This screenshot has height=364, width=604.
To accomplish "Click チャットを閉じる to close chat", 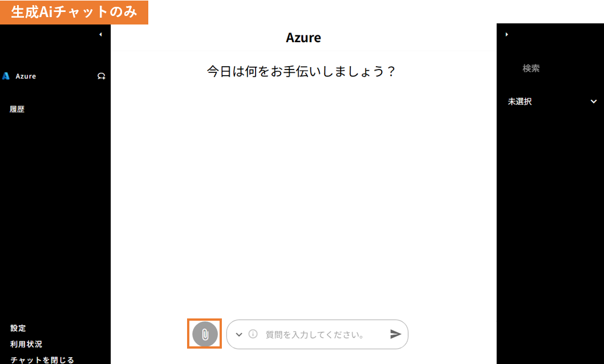I will [x=42, y=359].
